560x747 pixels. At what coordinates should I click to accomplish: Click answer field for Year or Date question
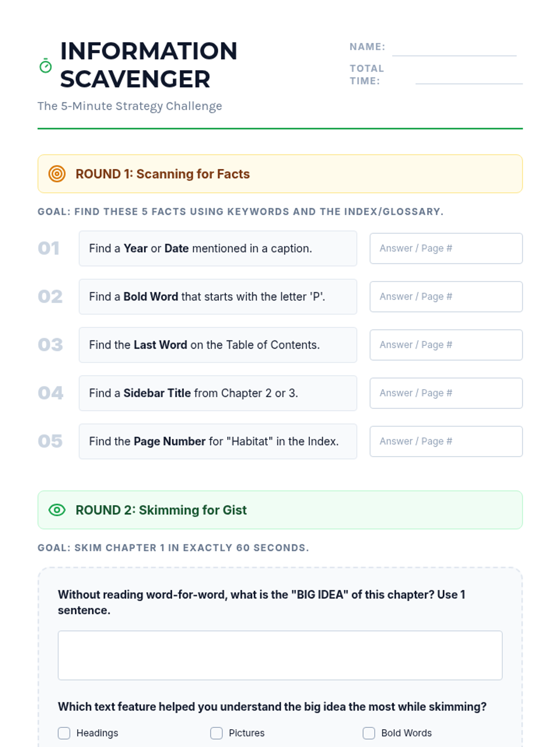[446, 248]
